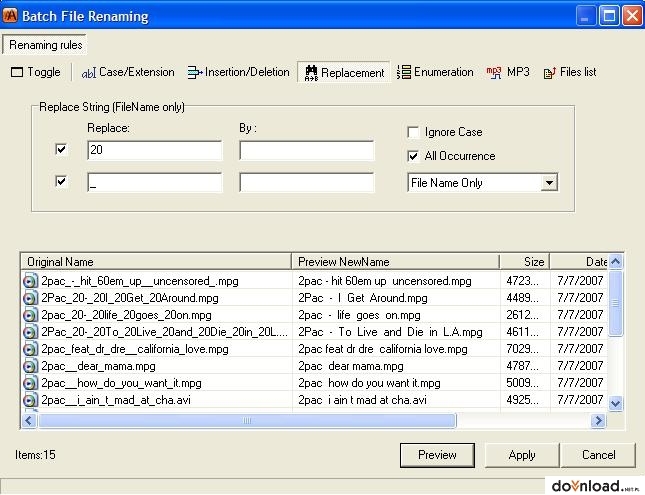
Task: Click the list's scroll down arrow
Action: click(x=615, y=403)
